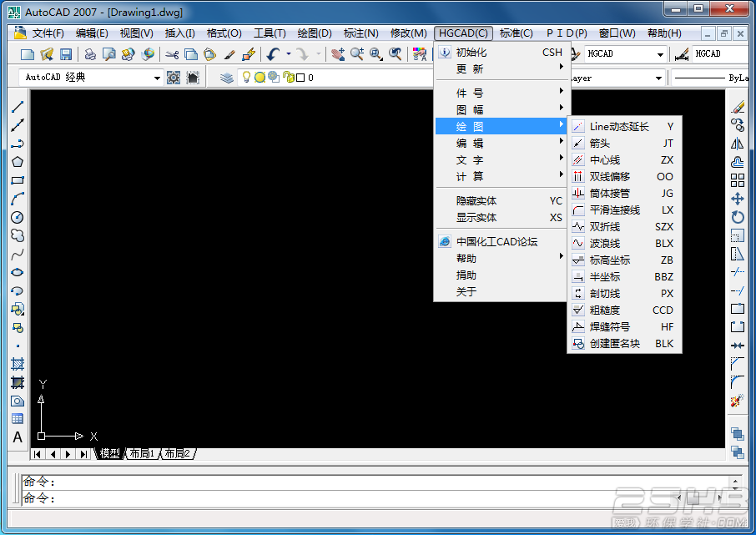Jump to last layout tab button

(84, 454)
